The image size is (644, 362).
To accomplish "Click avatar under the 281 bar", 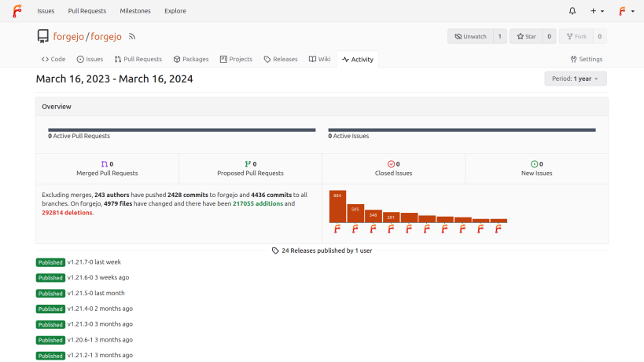I will click(391, 229).
